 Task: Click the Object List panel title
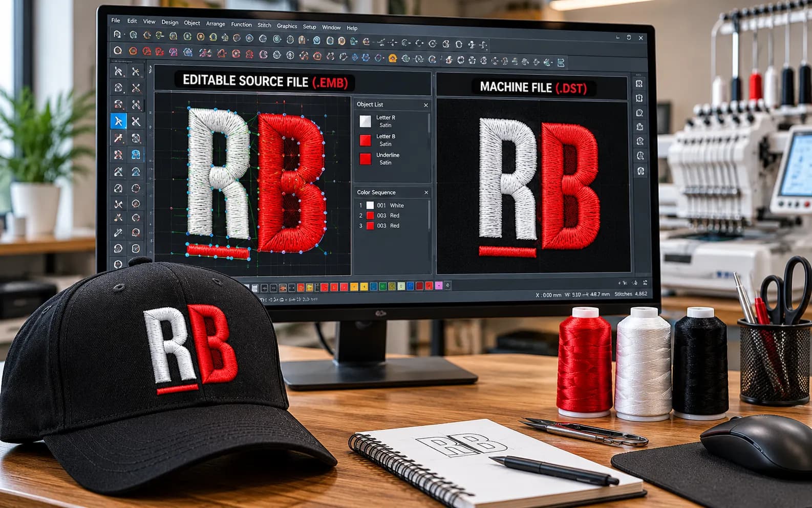370,104
